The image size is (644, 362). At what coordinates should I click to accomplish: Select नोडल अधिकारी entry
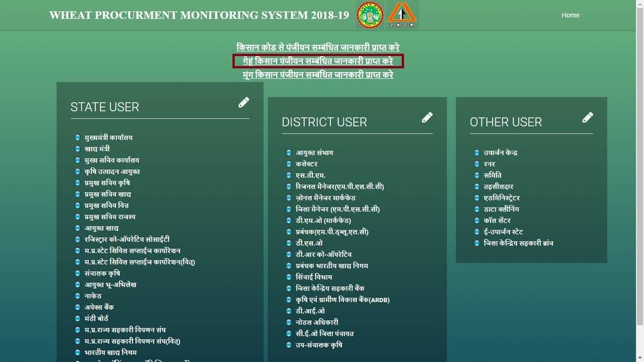[x=317, y=322]
